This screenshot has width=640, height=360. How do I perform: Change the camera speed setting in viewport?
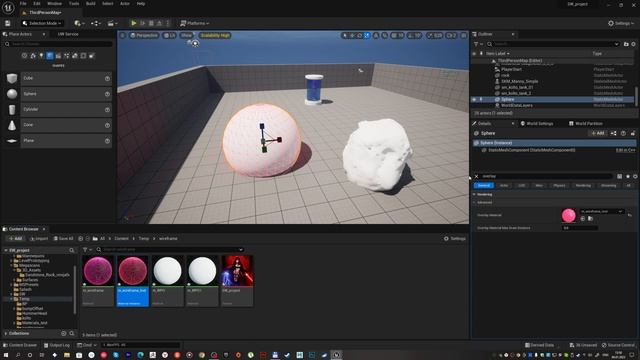click(x=451, y=36)
